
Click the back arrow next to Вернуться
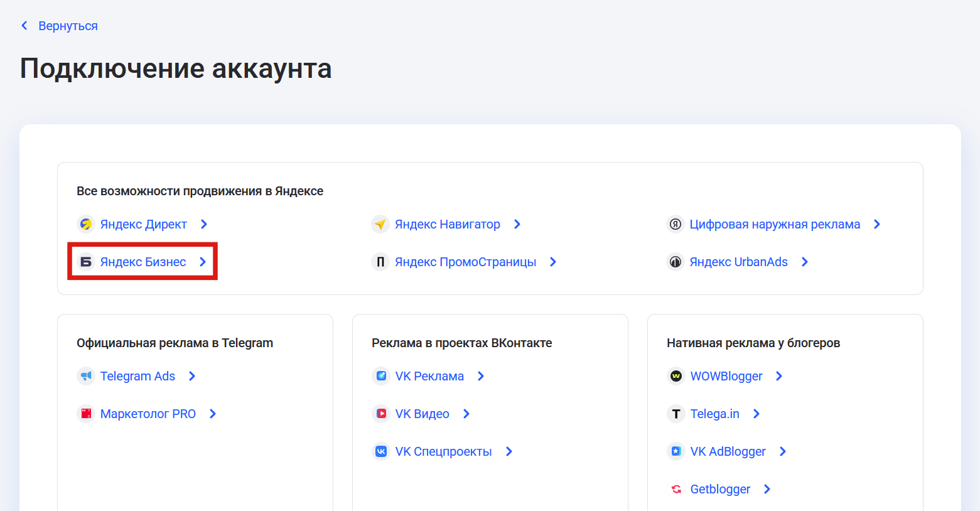point(24,26)
